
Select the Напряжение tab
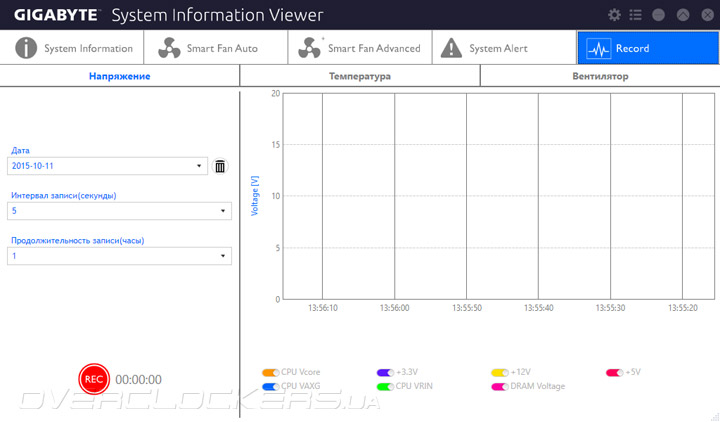pyautogui.click(x=119, y=76)
